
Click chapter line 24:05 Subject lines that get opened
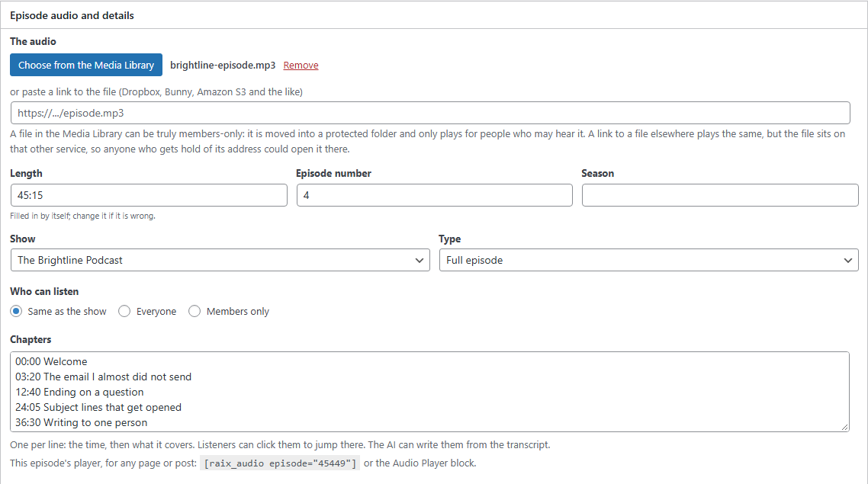tap(98, 407)
